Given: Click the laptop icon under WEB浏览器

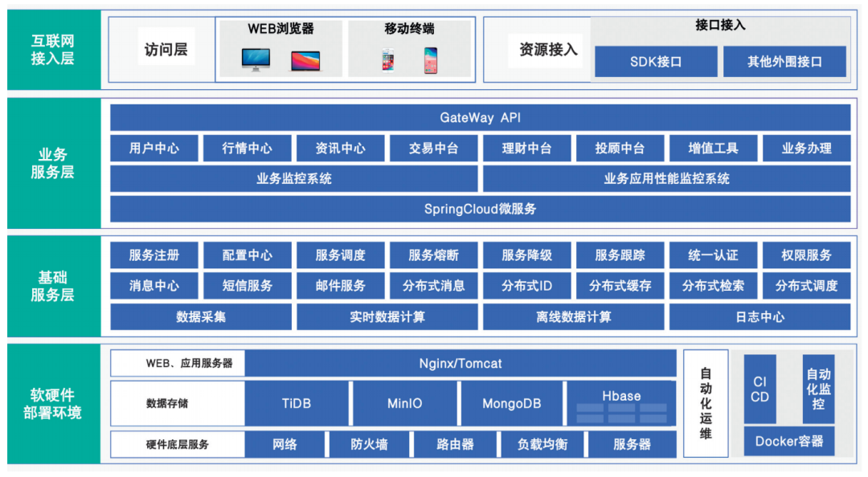Looking at the screenshot, I should click(x=305, y=61).
